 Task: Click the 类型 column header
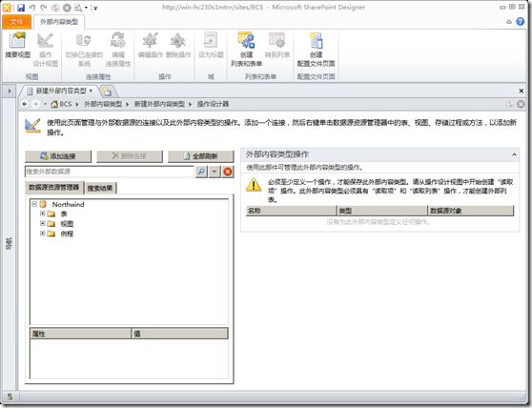(x=382, y=211)
